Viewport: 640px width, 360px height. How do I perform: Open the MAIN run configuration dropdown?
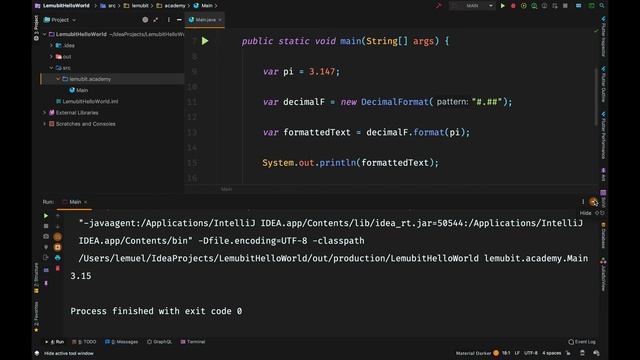[472, 6]
